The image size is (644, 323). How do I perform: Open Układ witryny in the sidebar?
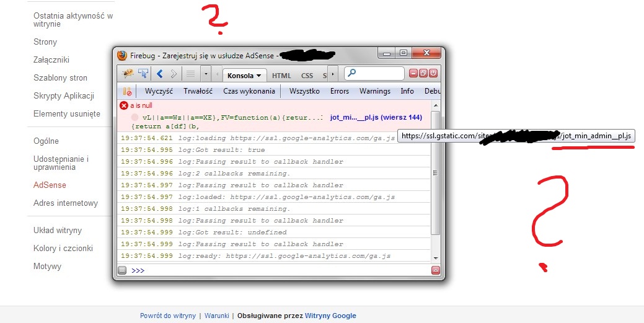click(58, 231)
